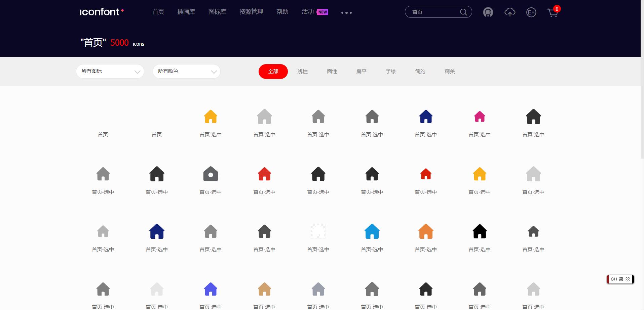Open the 图标库 menu item
Viewport: 644px width, 310px height.
click(x=217, y=11)
